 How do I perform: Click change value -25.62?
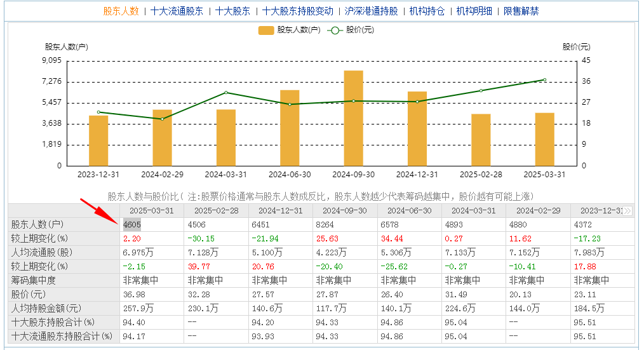coord(394,267)
